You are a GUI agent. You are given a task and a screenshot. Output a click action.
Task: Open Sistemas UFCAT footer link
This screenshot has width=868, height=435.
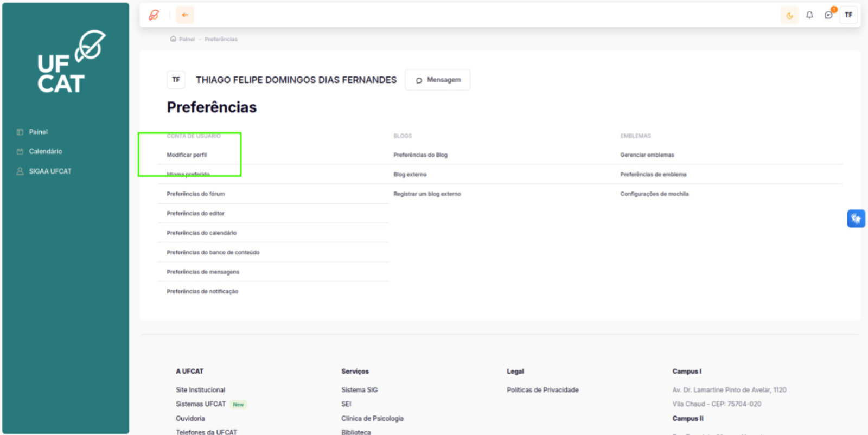201,404
